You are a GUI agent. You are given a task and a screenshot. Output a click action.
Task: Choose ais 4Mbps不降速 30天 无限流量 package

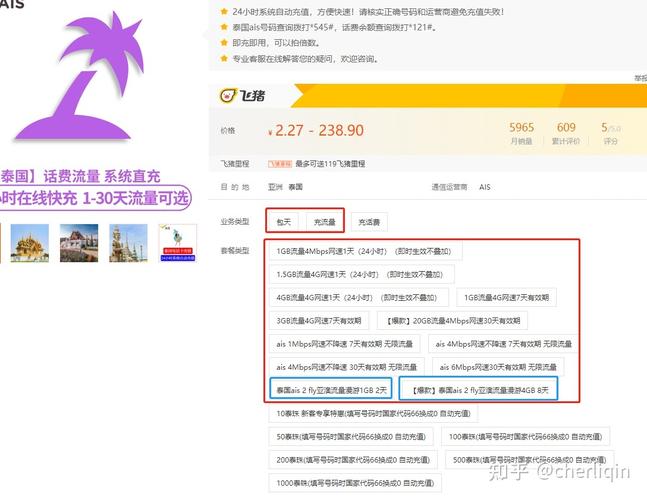click(x=347, y=367)
